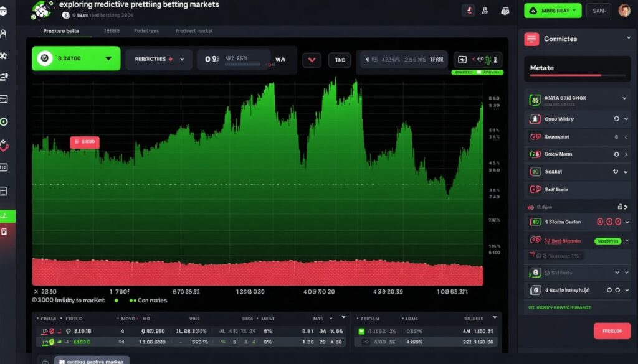Click the ScAlist row icon

535,172
